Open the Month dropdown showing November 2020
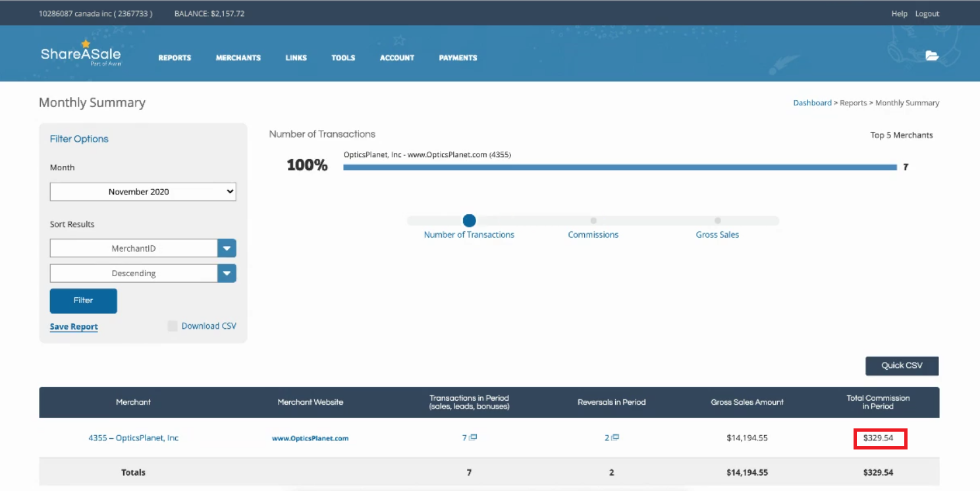Screen dimensions: 980x491 pos(143,192)
